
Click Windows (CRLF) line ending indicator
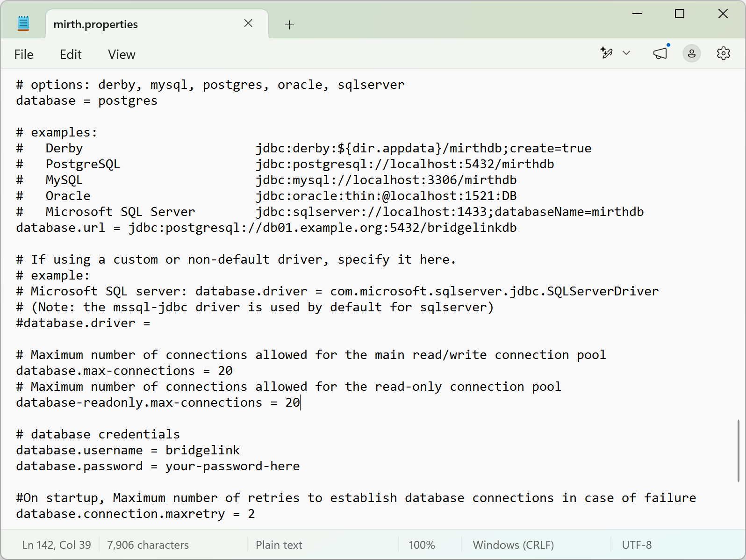[x=513, y=545]
